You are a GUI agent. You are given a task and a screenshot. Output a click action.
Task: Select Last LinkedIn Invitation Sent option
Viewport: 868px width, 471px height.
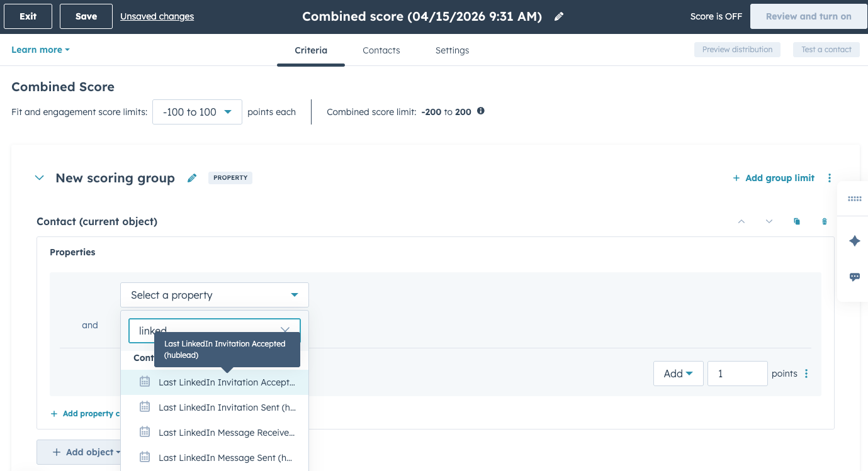click(x=215, y=407)
